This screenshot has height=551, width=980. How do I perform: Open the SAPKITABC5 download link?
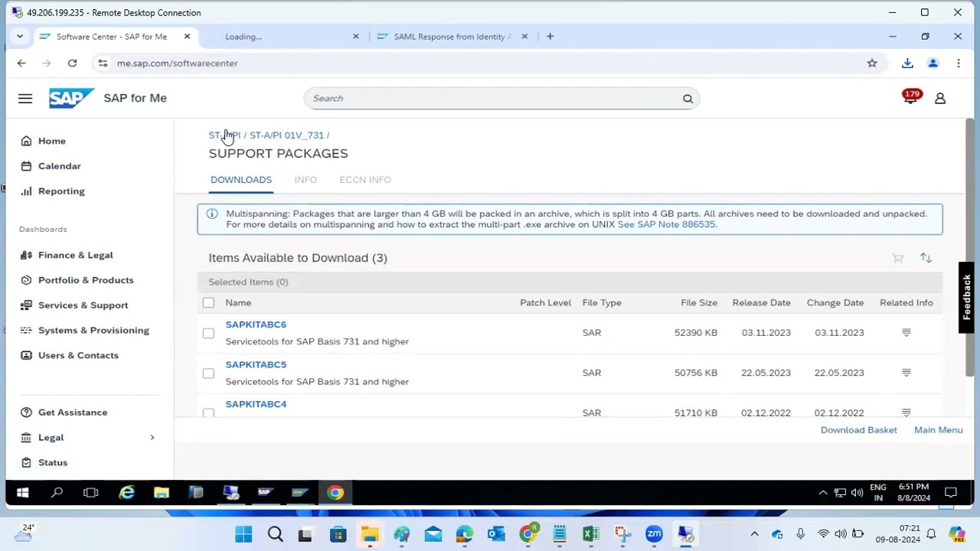(256, 364)
